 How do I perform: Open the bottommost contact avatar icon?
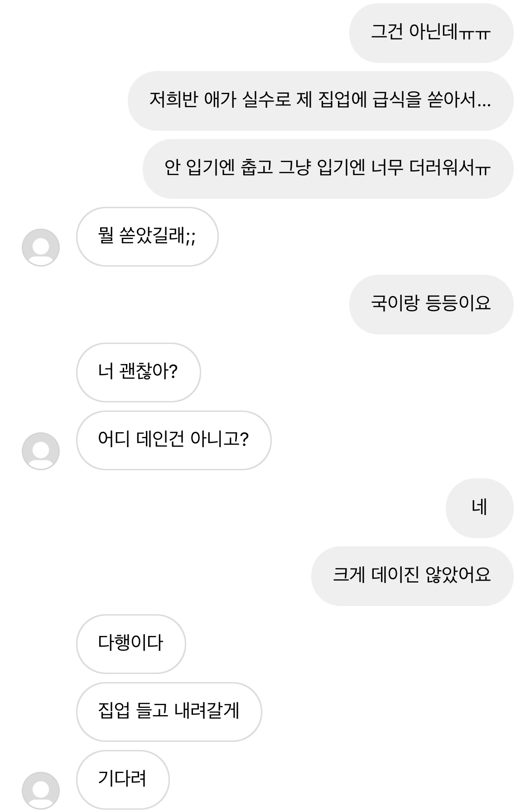click(x=41, y=790)
